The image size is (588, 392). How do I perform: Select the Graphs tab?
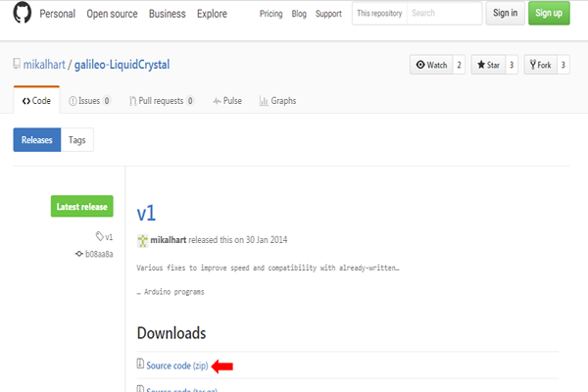click(278, 101)
